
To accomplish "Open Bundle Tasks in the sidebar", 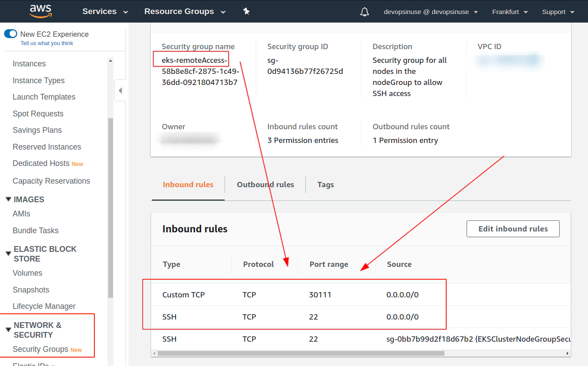I will click(x=35, y=231).
